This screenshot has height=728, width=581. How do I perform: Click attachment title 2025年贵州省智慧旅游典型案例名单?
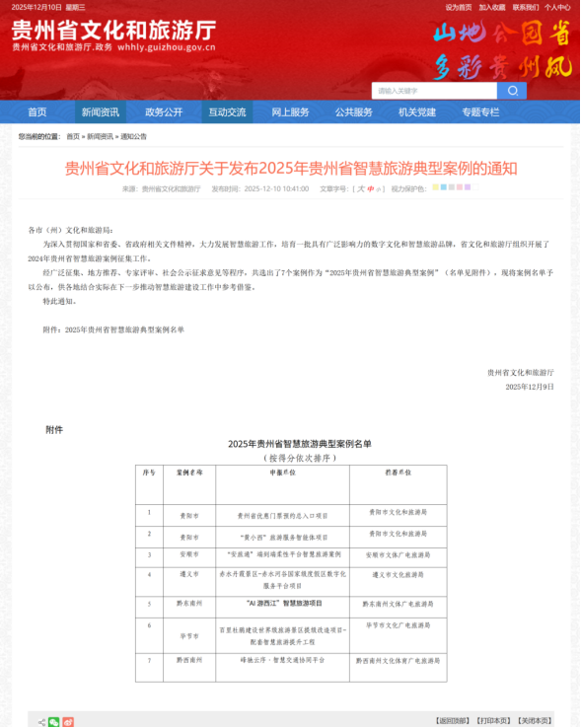(x=300, y=444)
